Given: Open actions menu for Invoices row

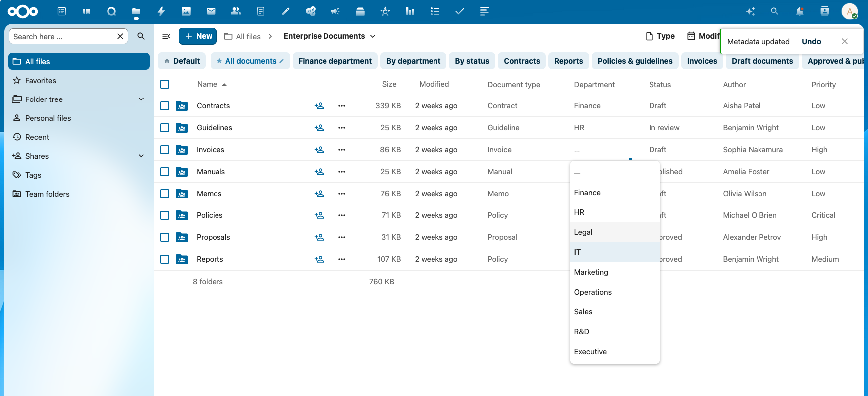Looking at the screenshot, I should point(342,150).
